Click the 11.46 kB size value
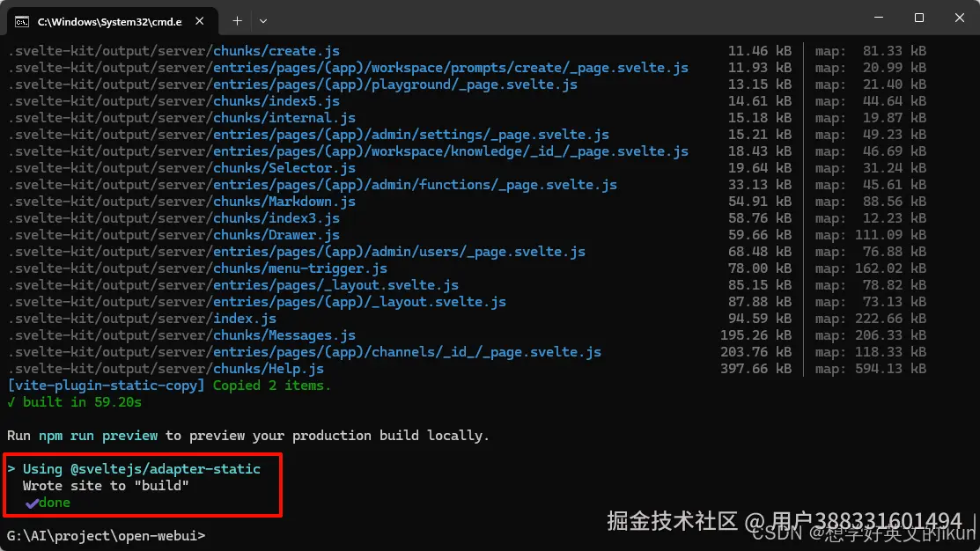980x551 pixels. tap(759, 51)
